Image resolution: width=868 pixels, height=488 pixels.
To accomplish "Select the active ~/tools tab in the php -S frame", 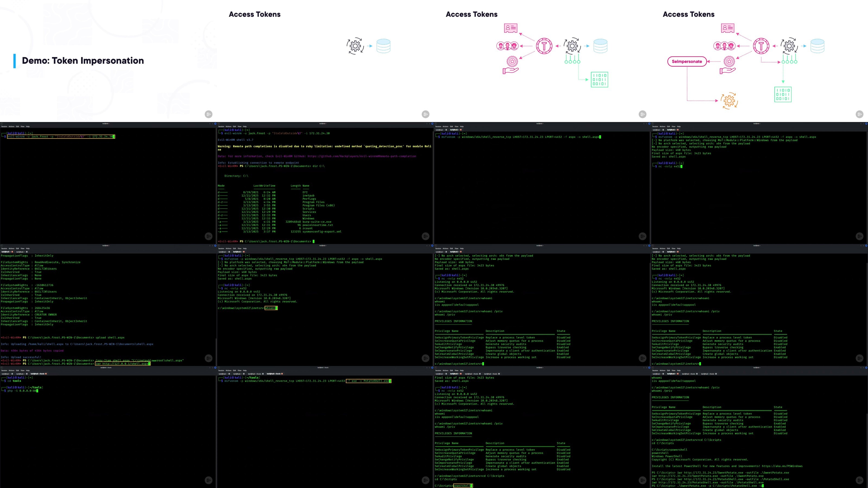I will click(39, 374).
